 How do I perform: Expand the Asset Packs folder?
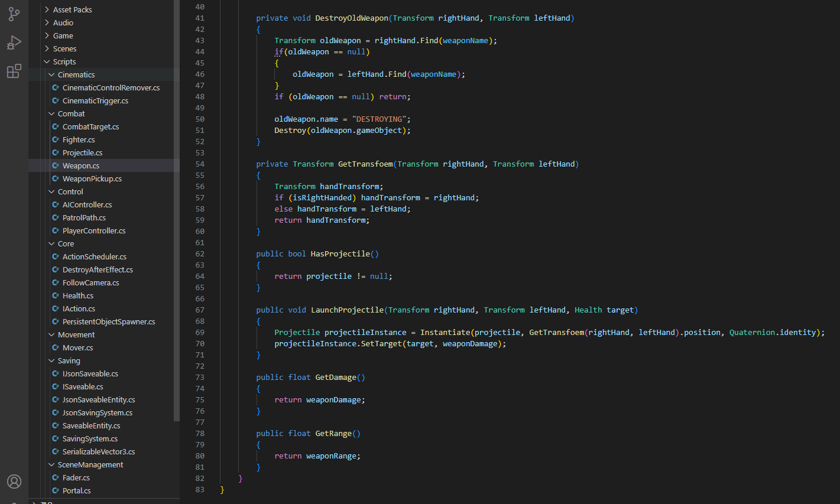pos(47,9)
